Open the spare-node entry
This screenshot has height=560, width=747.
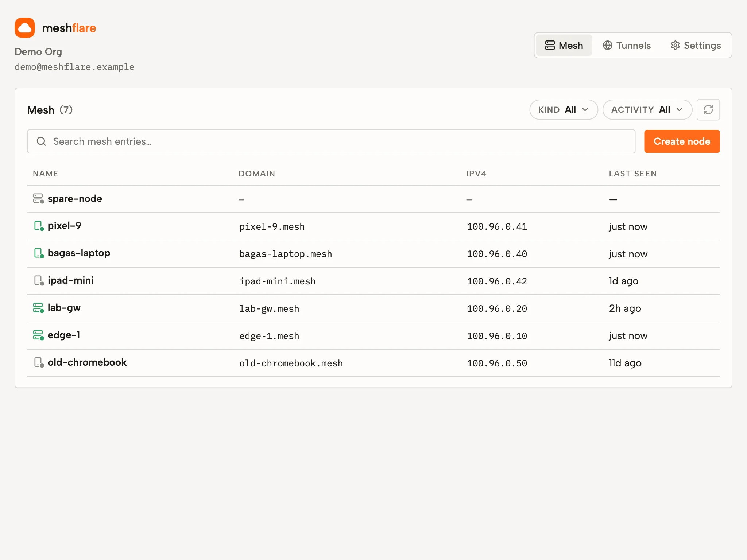coord(373,199)
